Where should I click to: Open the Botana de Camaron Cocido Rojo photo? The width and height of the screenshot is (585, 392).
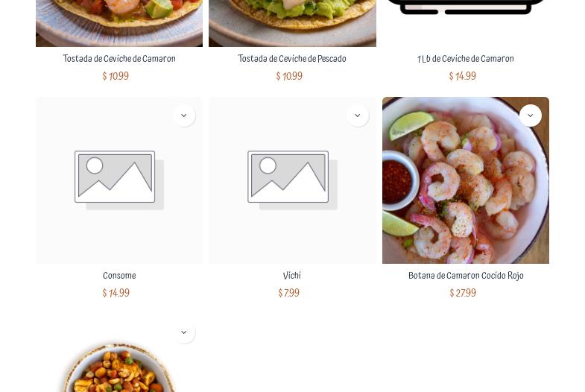[x=466, y=180]
